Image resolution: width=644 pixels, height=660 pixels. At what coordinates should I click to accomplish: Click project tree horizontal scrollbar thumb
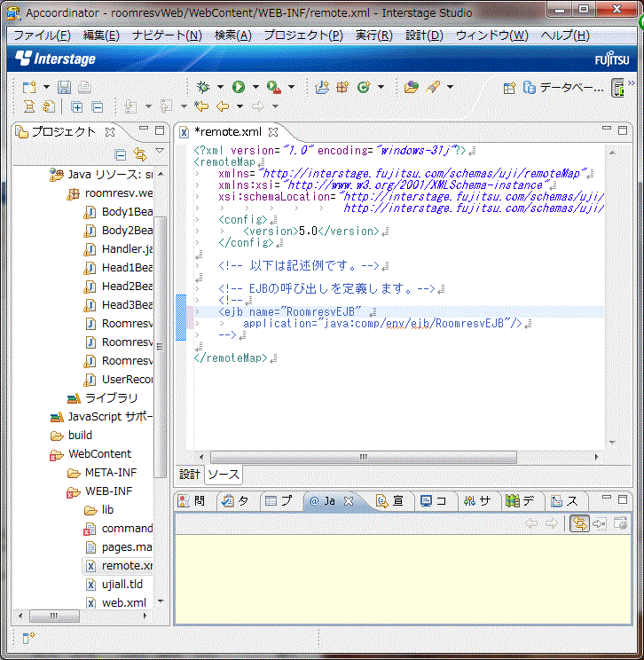point(54,616)
